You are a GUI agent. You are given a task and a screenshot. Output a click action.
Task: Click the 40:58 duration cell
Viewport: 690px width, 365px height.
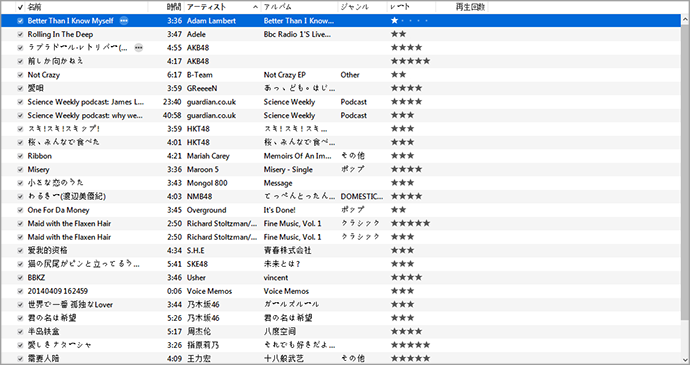(x=172, y=115)
